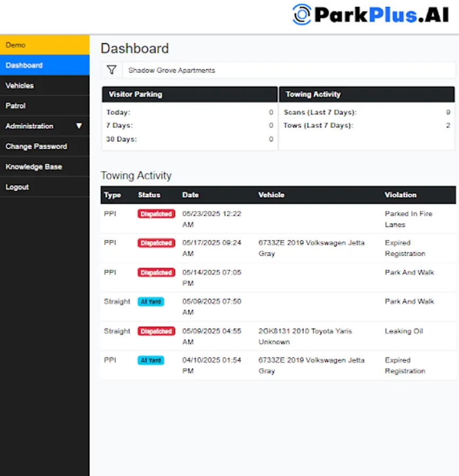This screenshot has height=476, width=459.
Task: Select the Demo item at the top of the sidebar
Action: [15, 45]
